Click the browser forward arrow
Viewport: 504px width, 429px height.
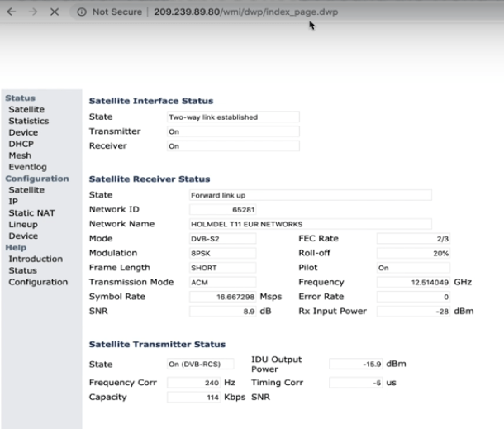[x=31, y=12]
